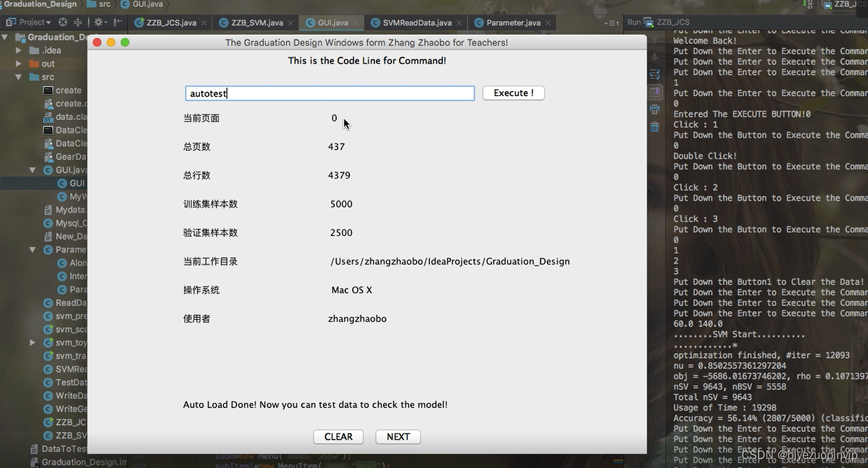Hide the Project tool window
This screenshot has height=468, width=868.
pyautogui.click(x=117, y=23)
